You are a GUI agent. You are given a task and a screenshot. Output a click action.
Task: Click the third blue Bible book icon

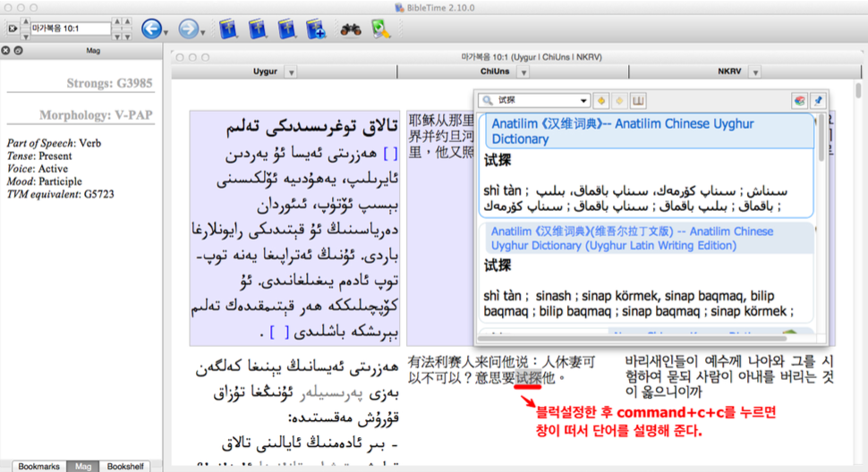pos(286,29)
